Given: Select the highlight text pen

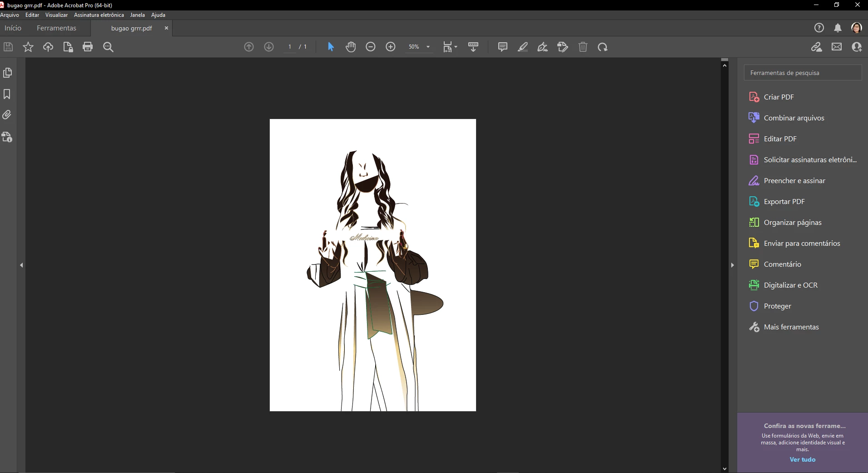Looking at the screenshot, I should 523,47.
